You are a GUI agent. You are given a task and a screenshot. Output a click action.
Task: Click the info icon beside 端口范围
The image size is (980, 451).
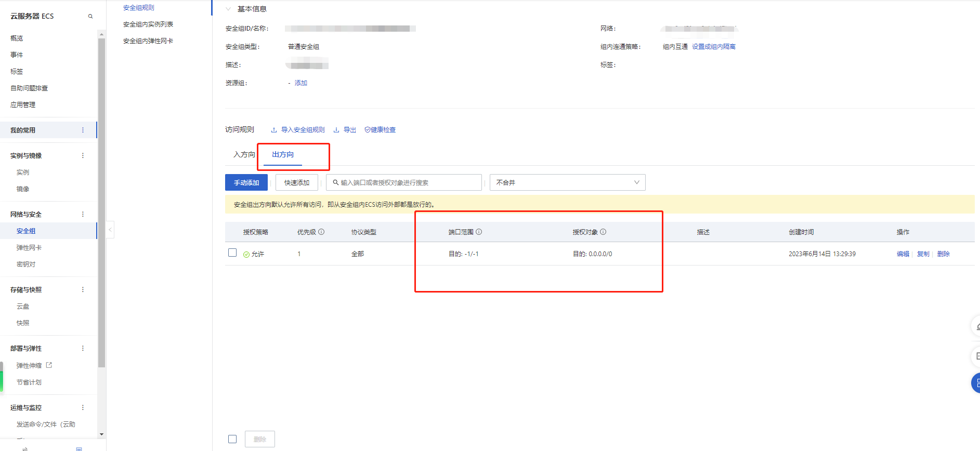pyautogui.click(x=479, y=232)
